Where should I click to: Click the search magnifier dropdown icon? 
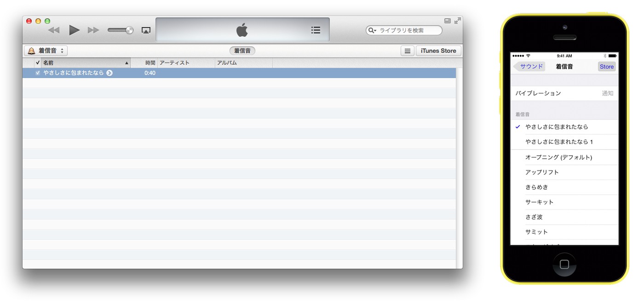[372, 30]
